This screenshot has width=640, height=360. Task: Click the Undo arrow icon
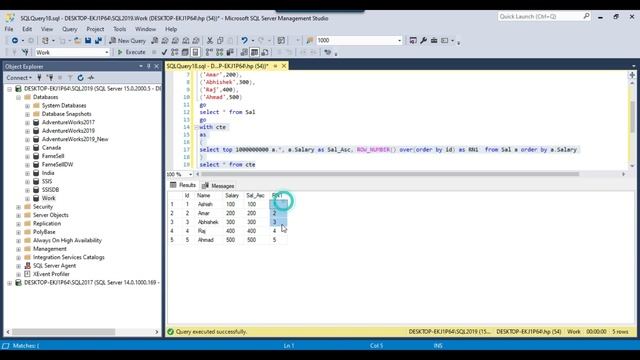point(244,40)
